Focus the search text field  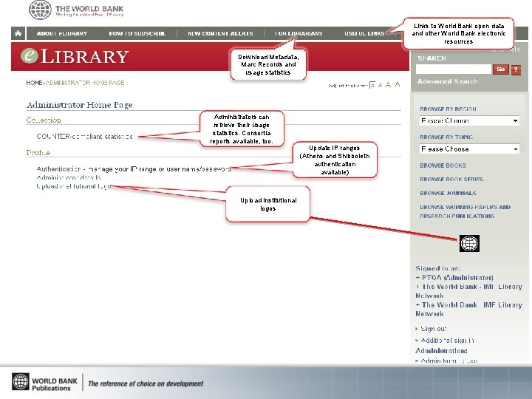click(x=454, y=69)
